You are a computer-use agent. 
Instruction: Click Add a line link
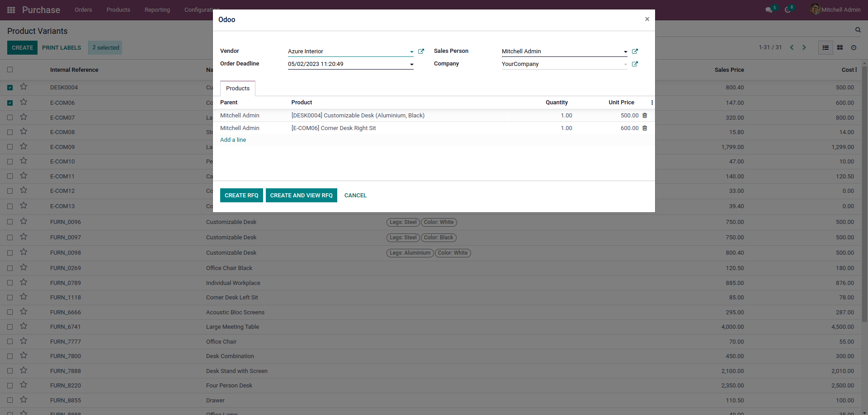pyautogui.click(x=233, y=140)
